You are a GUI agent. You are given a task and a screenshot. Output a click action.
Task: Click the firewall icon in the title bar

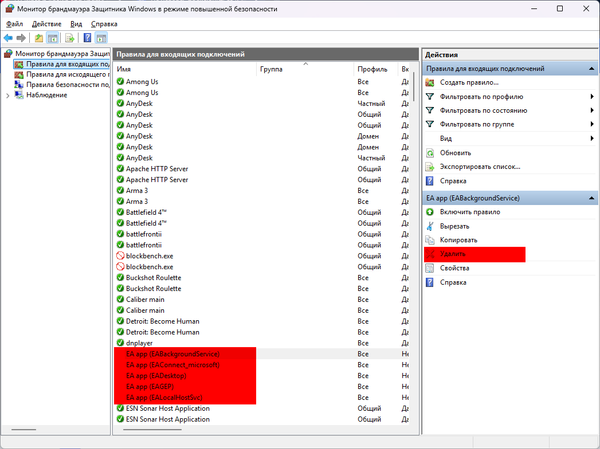[x=9, y=9]
